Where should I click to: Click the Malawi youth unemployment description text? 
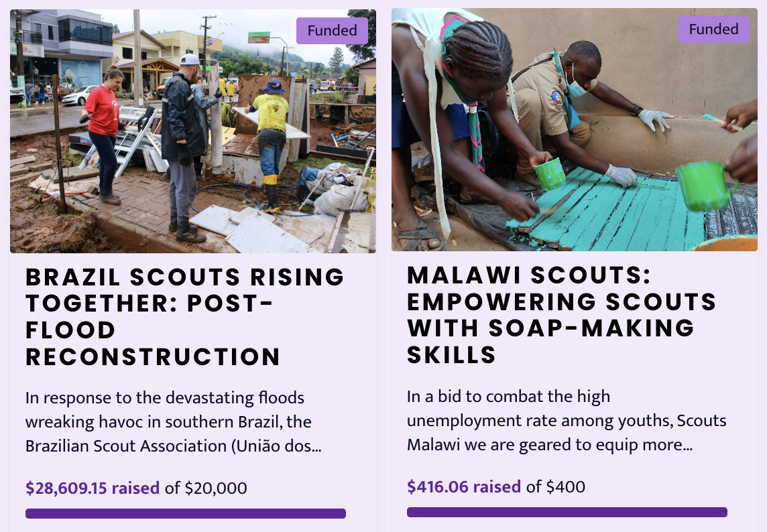pyautogui.click(x=566, y=421)
